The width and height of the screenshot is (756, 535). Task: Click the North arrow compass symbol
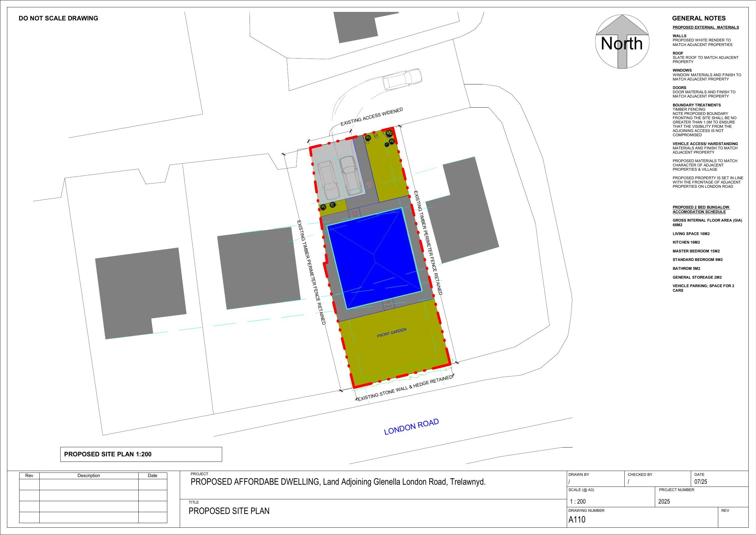coord(622,42)
